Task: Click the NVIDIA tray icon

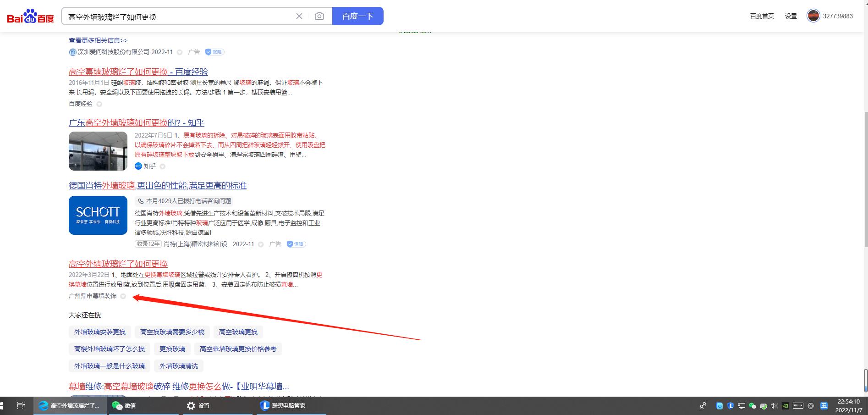Action: pos(786,406)
